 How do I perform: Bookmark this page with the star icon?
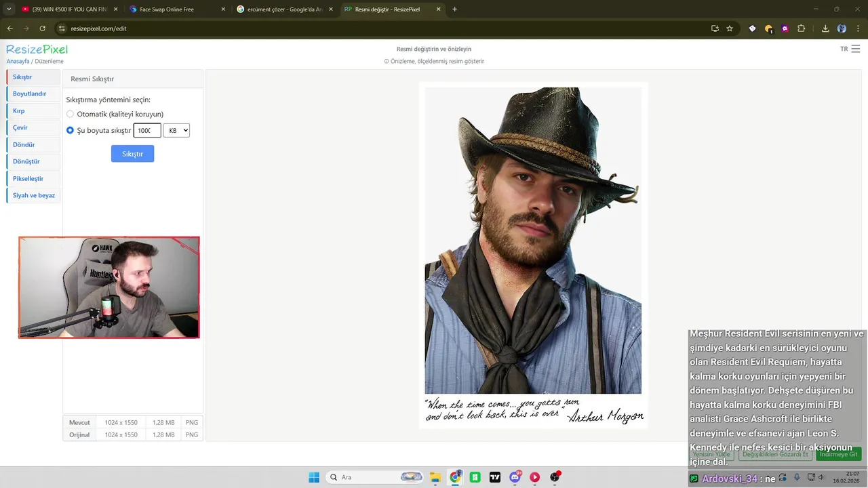730,28
